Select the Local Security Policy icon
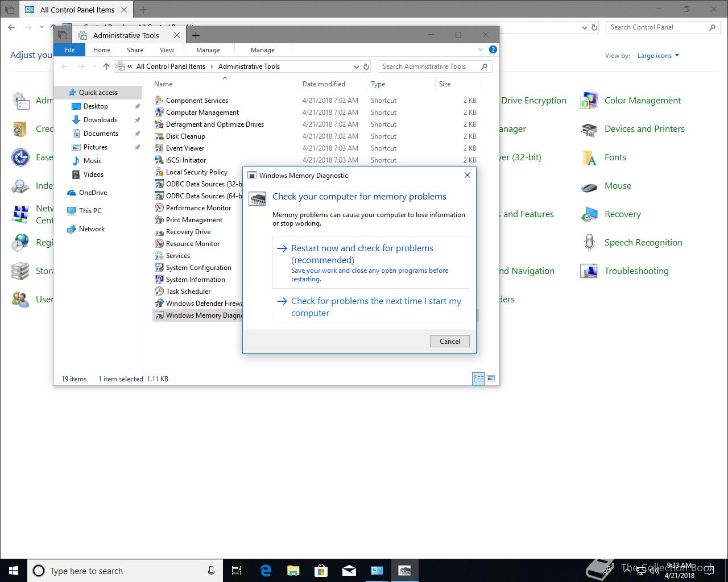 click(159, 172)
